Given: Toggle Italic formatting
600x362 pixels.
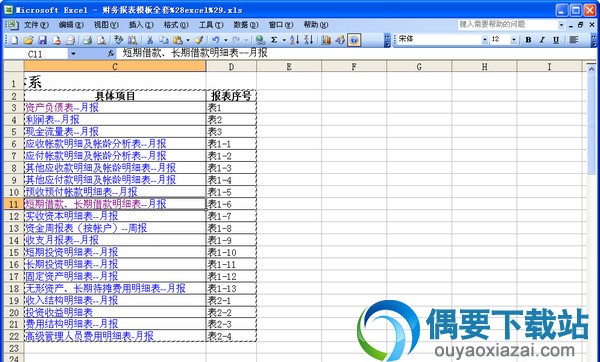Looking at the screenshot, I should coord(542,40).
